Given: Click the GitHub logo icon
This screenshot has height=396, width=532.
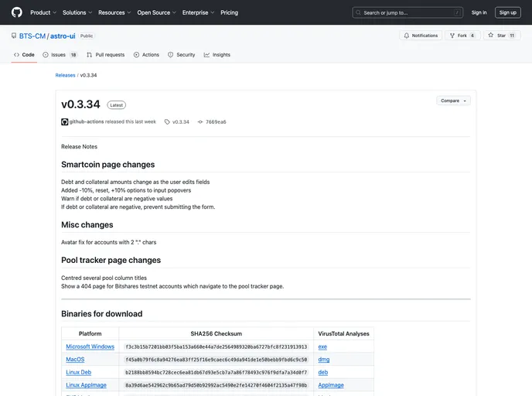Looking at the screenshot, I should [x=17, y=12].
